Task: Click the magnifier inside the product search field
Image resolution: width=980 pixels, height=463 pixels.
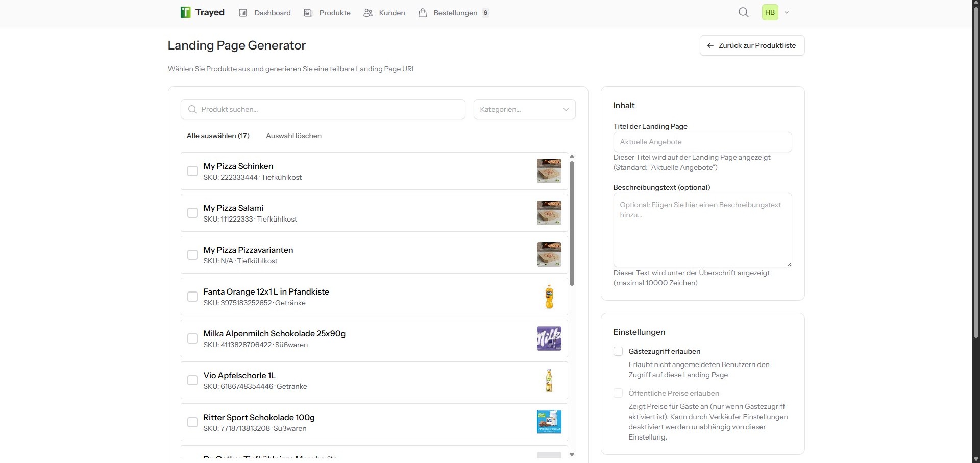Action: [192, 109]
